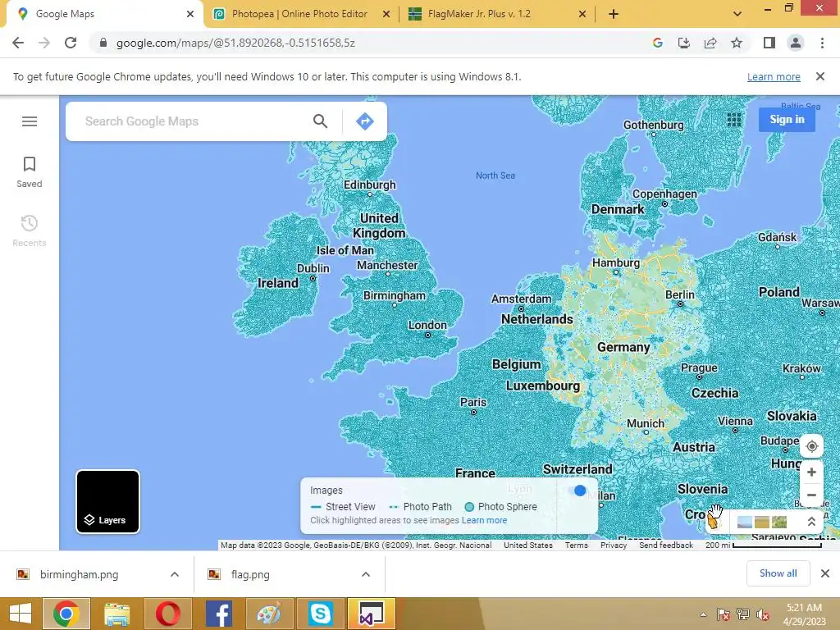View site information lock icon
840x630 pixels.
click(103, 43)
